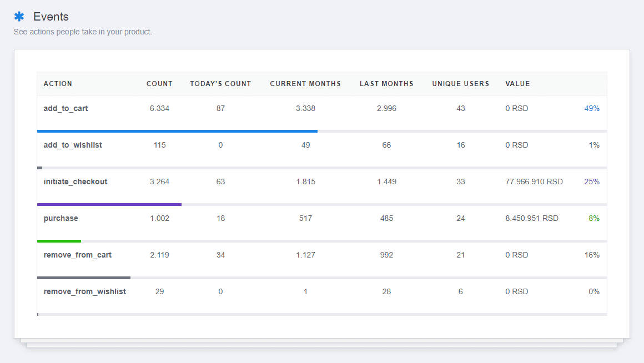Click the 3.264 initiate_checkout count cell
Screen dimensions: 644x363
coord(159,181)
